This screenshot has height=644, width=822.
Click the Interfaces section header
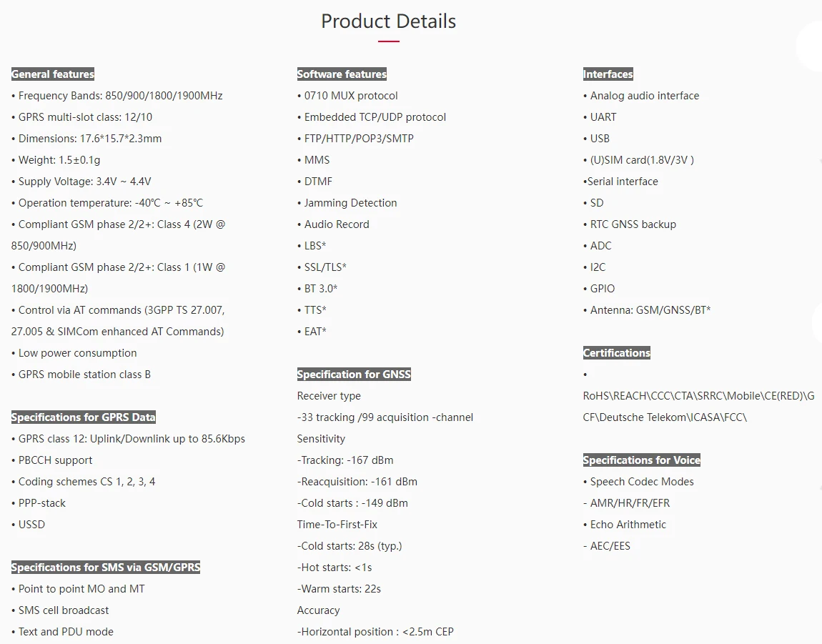[608, 74]
